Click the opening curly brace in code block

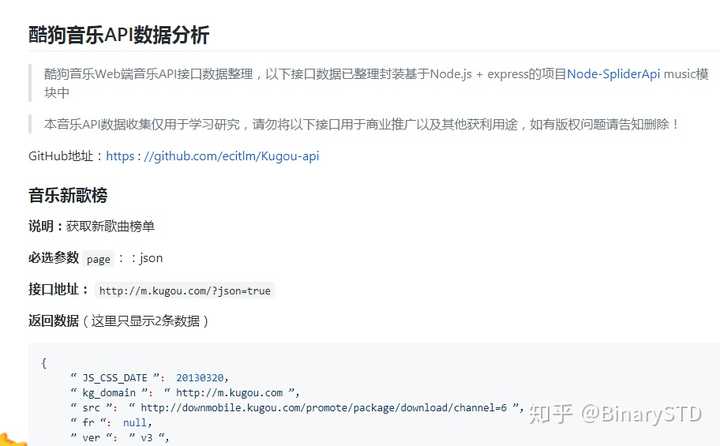pyautogui.click(x=44, y=363)
